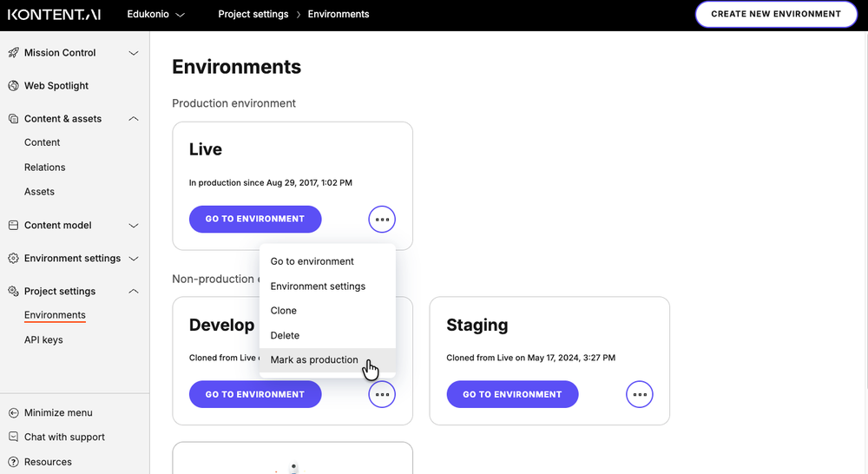Click the Create New Environment button
Viewport: 868px width, 474px height.
click(775, 15)
